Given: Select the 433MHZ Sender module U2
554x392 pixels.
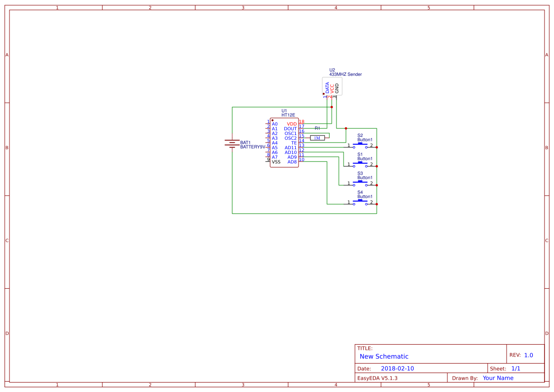Looking at the screenshot, I should [332, 86].
